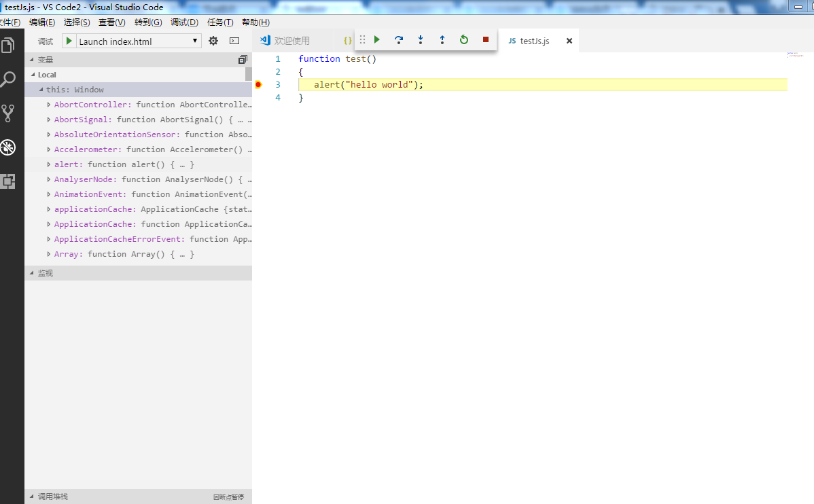Expand the AbortController variable

[49, 105]
